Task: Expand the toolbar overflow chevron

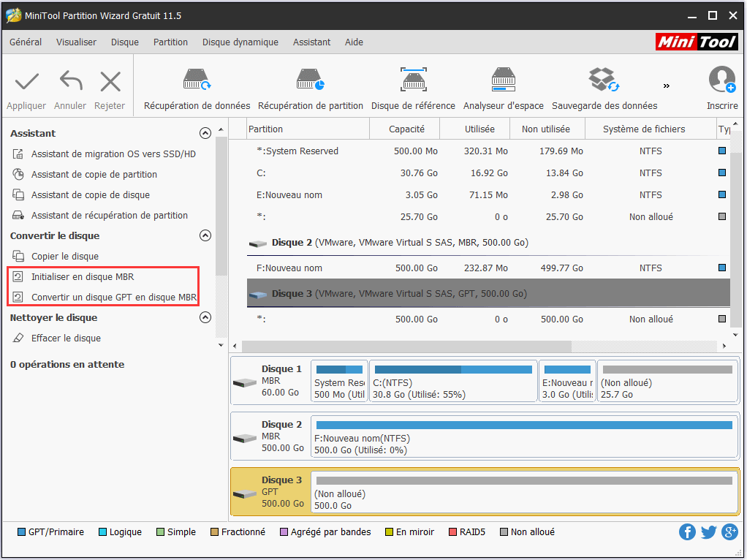Action: click(x=667, y=86)
